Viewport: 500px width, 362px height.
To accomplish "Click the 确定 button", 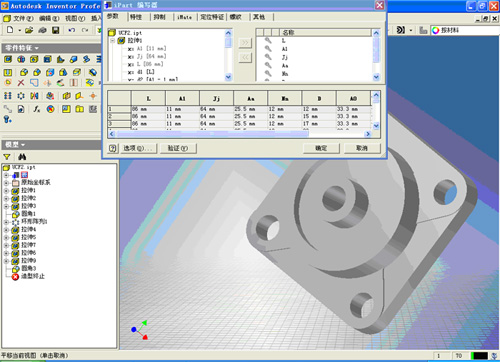I will coord(321,148).
